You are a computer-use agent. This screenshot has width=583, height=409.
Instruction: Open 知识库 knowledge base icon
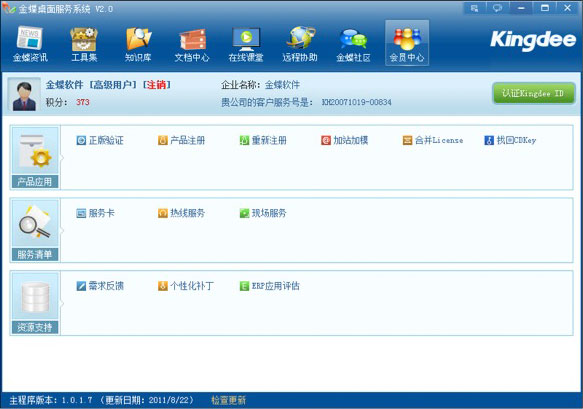138,44
